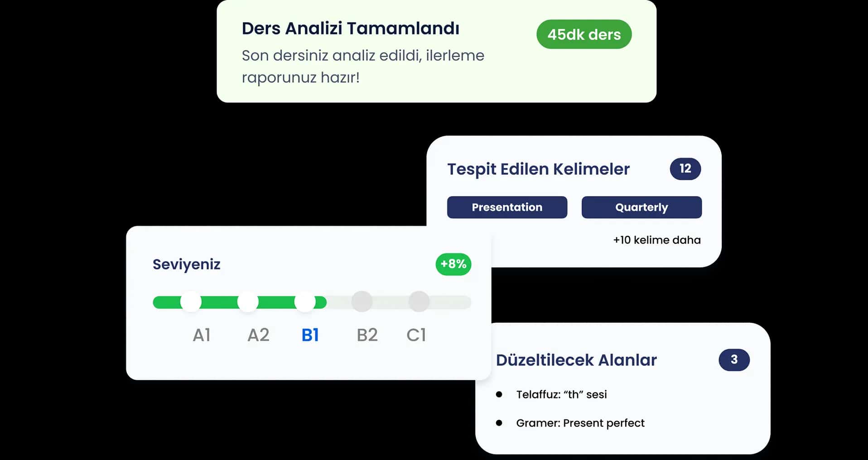
Task: Click the green 45dk ders badge
Action: click(584, 34)
